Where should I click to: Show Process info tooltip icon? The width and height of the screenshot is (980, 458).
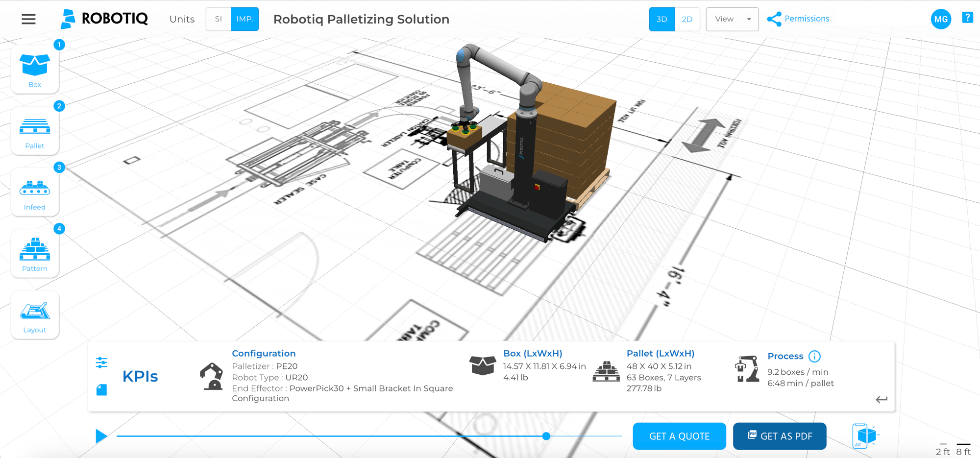[x=814, y=356]
